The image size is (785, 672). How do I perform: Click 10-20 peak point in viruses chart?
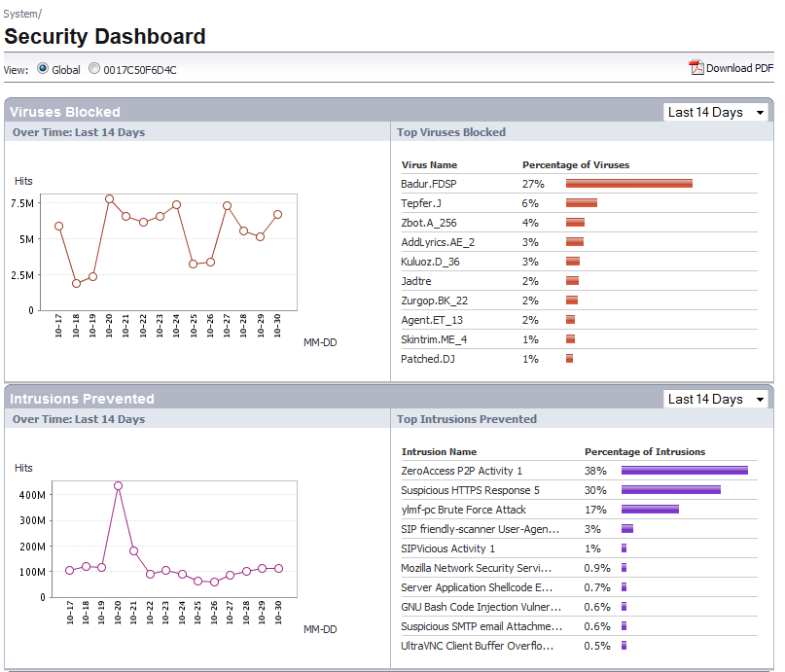(109, 198)
